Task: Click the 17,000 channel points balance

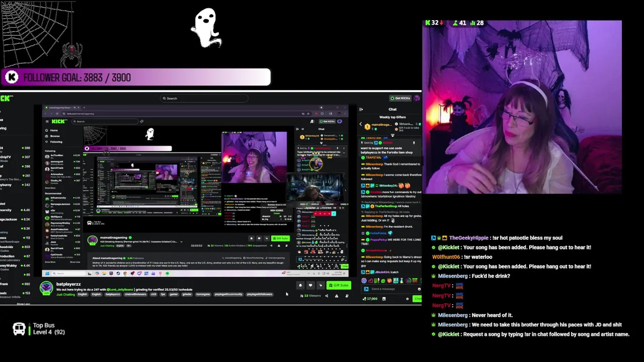Action: point(370,299)
